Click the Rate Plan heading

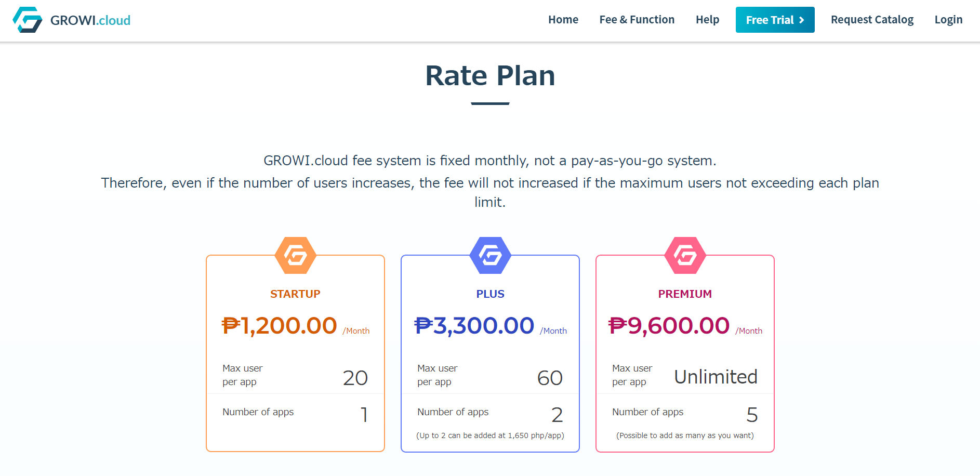click(490, 76)
